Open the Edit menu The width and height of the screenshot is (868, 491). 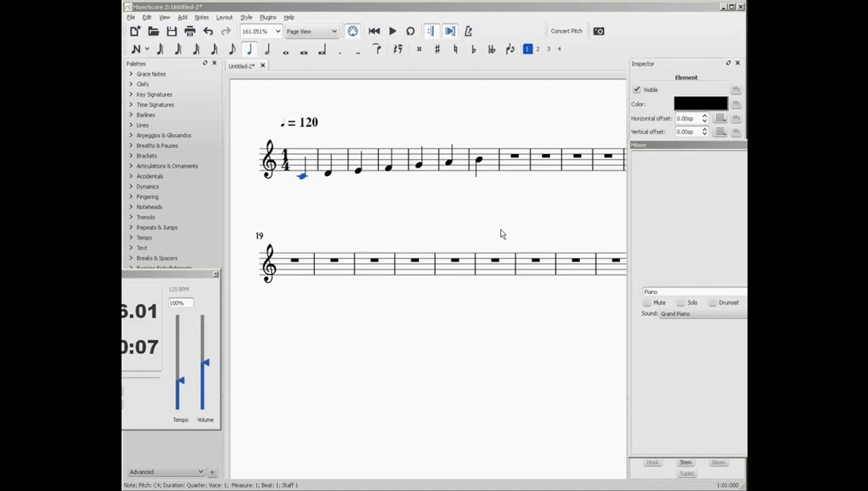[146, 17]
